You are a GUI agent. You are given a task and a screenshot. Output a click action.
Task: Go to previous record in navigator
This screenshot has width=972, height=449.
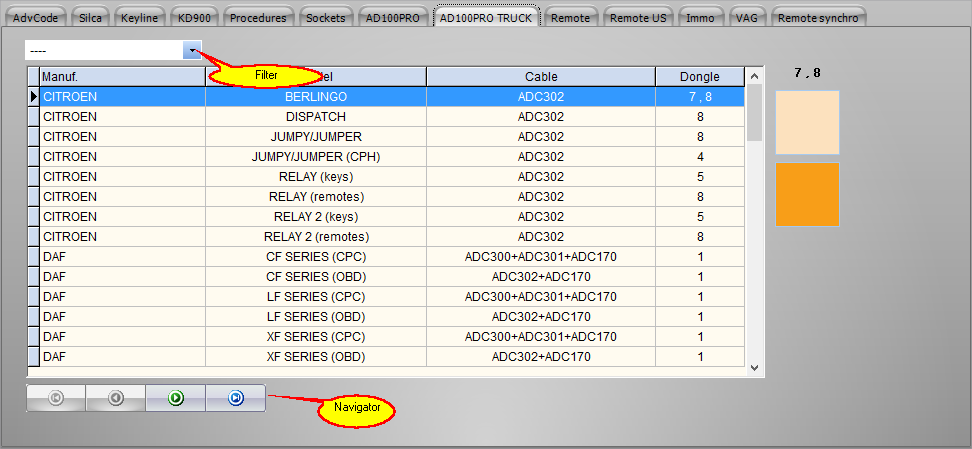tap(116, 398)
